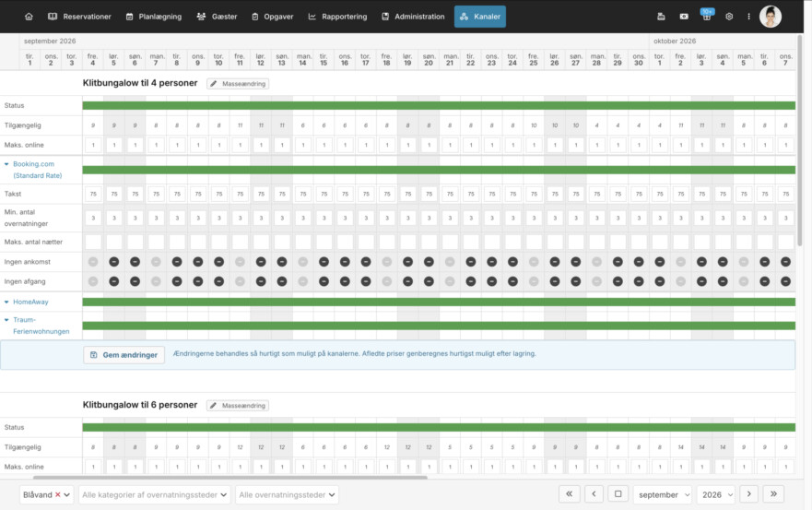Expand the Traum-Ferienwohnungen channel row
Viewport: 812px width, 510px height.
pos(6,320)
